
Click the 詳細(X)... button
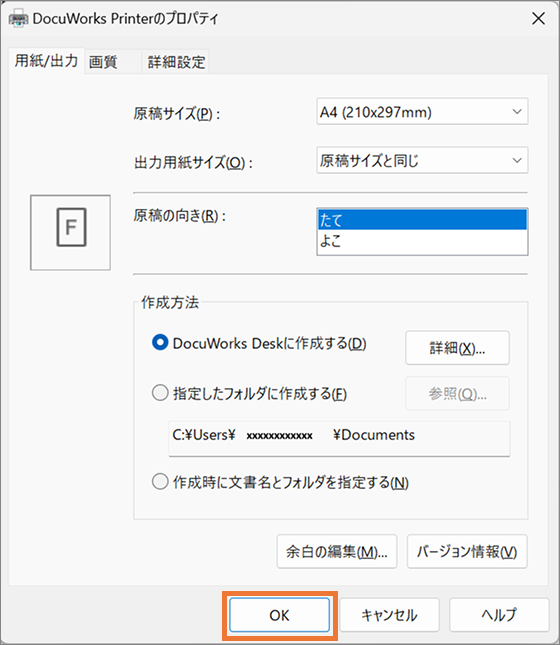coord(457,348)
